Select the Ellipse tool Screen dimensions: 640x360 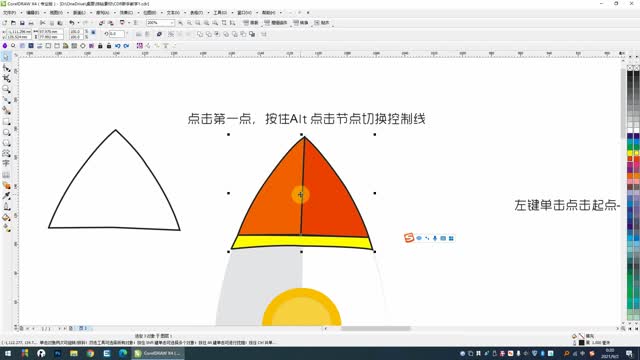(6, 132)
